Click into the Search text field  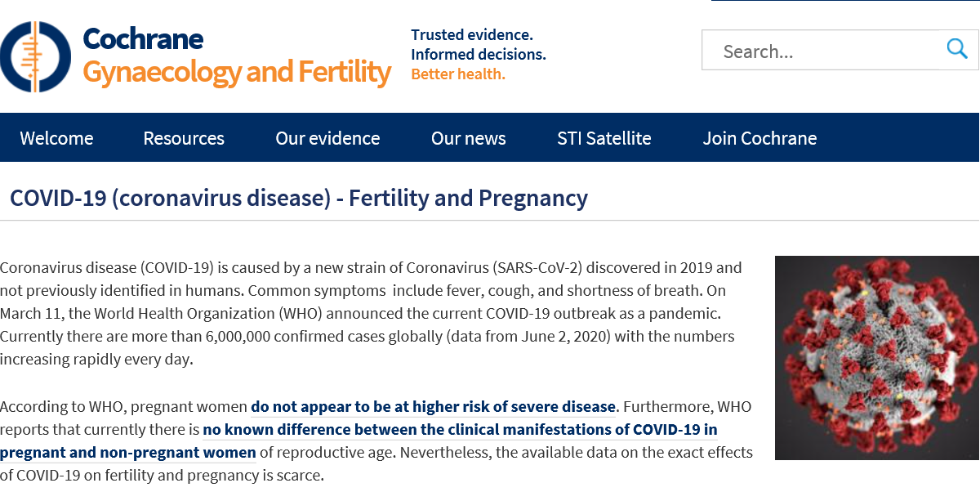825,51
